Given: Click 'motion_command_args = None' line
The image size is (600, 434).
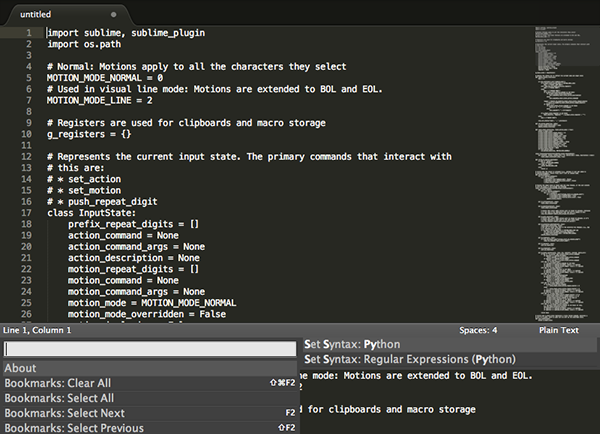Looking at the screenshot, I should click(137, 292).
